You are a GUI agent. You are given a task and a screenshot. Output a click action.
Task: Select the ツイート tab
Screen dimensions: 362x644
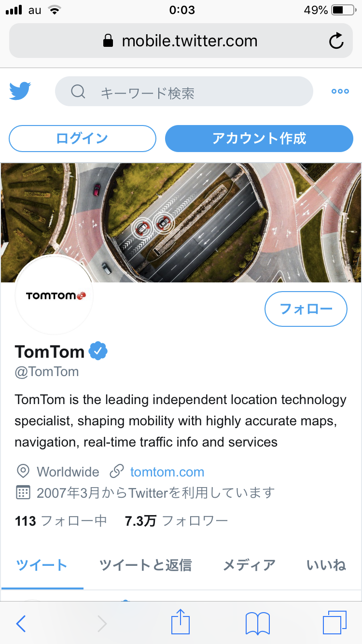click(x=42, y=565)
